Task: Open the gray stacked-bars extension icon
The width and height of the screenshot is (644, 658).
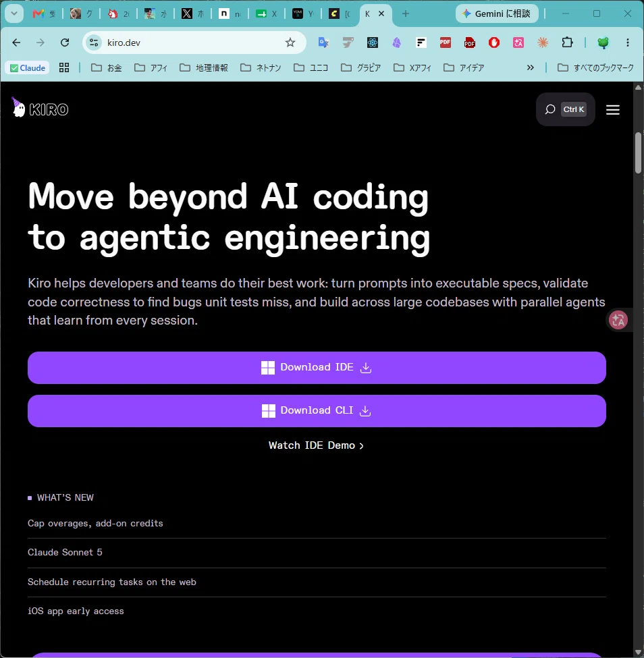Action: 348,43
